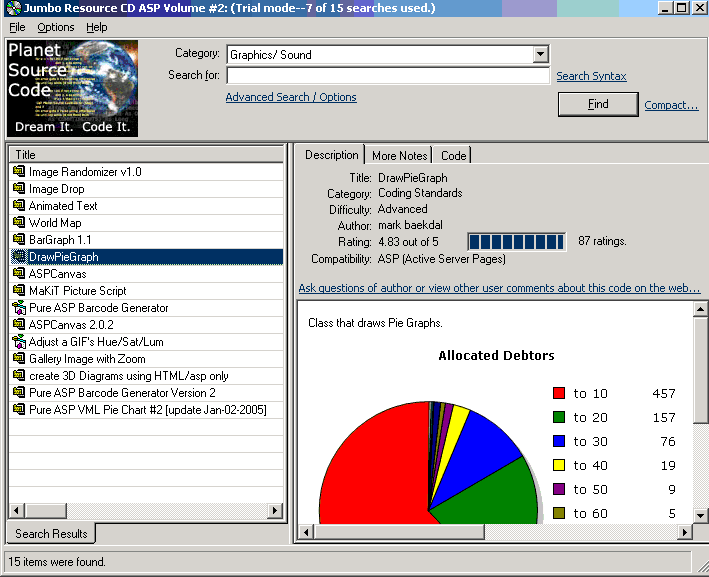Click the icon beside Image Randomizer v1.0

[x=19, y=171]
